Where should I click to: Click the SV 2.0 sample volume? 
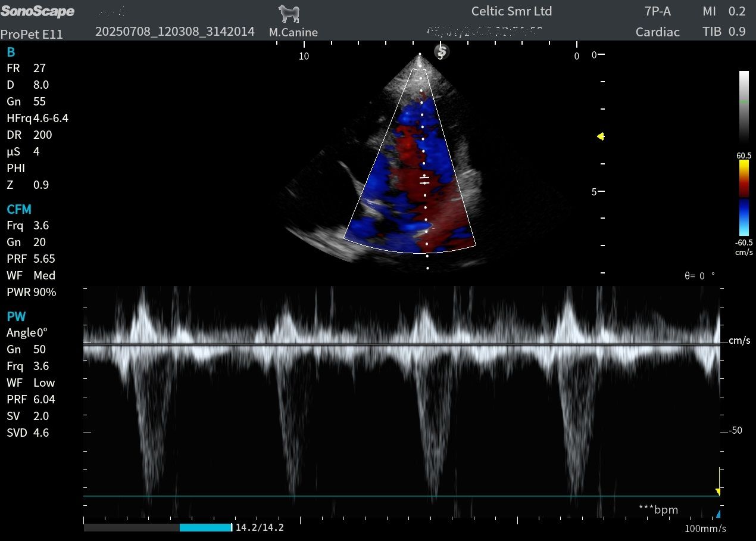point(27,416)
